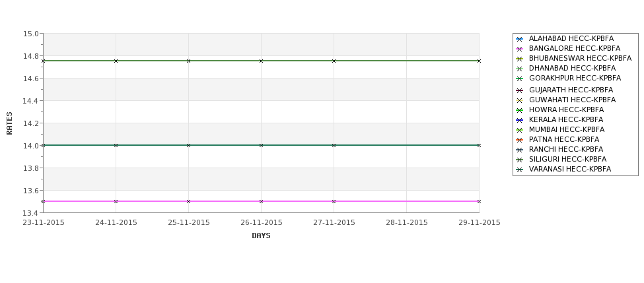
Task: Click the 24-11-2015 marker on the 14.75 line
Action: [116, 61]
